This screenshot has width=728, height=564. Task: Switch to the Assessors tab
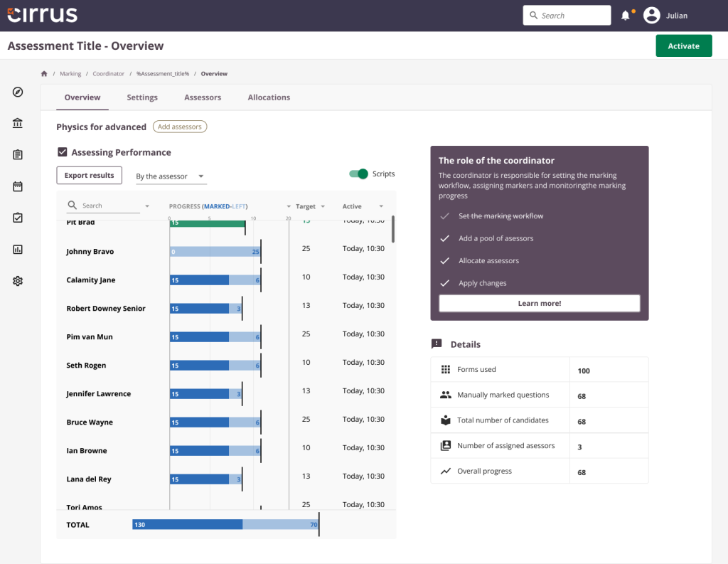tap(203, 97)
